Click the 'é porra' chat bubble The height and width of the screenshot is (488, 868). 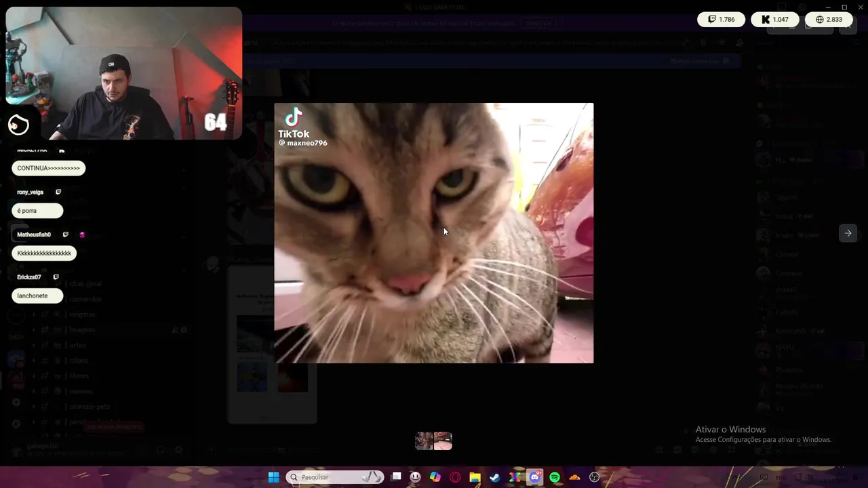(x=37, y=211)
